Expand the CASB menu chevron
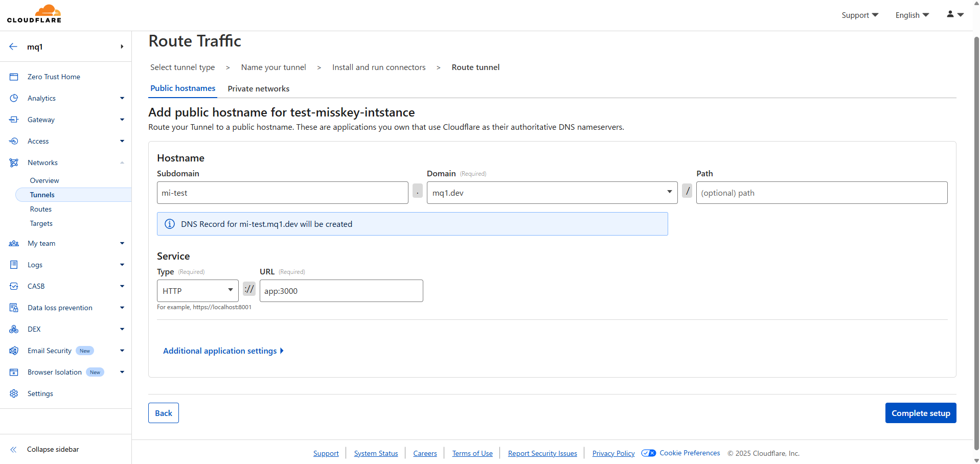 click(x=122, y=286)
